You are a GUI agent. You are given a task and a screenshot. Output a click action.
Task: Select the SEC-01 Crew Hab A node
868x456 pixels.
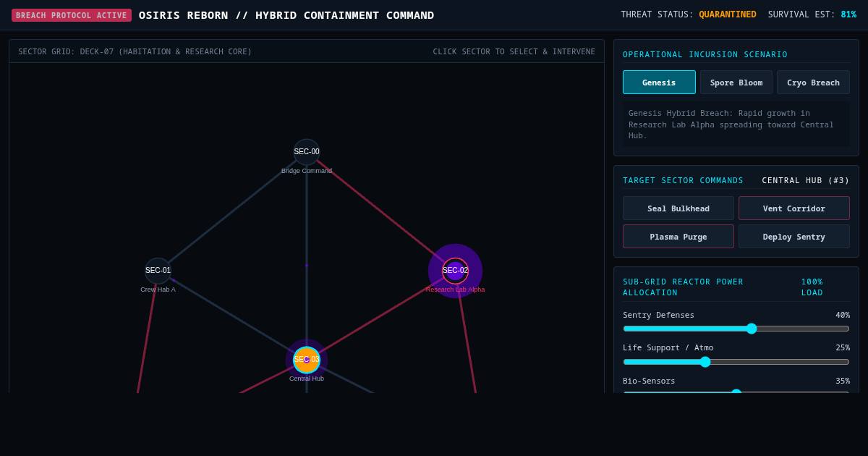158,271
